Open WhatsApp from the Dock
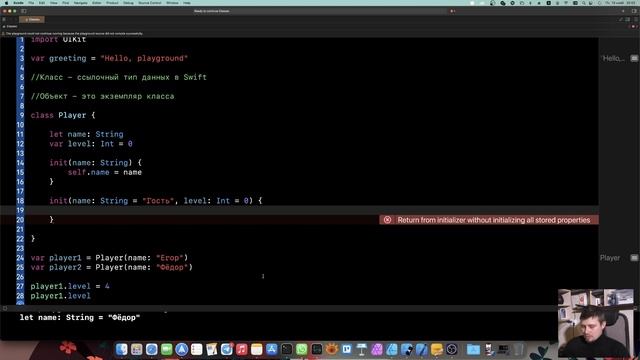This screenshot has height=360, width=640. (x=302, y=349)
